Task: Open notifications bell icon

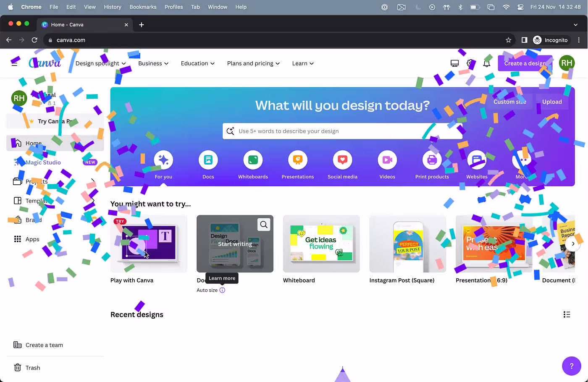Action: [486, 63]
